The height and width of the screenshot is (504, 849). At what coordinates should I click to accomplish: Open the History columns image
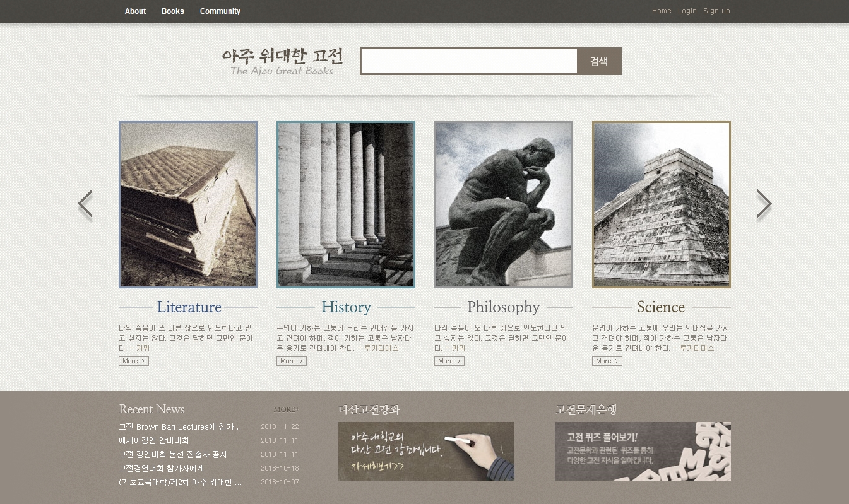[x=346, y=204]
